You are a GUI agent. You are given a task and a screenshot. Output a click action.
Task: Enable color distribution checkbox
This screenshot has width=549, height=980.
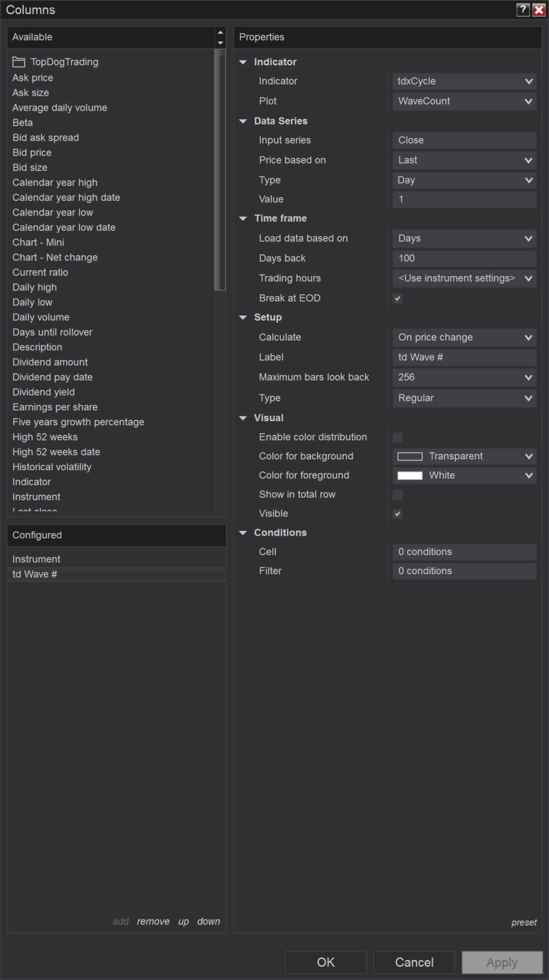point(398,437)
